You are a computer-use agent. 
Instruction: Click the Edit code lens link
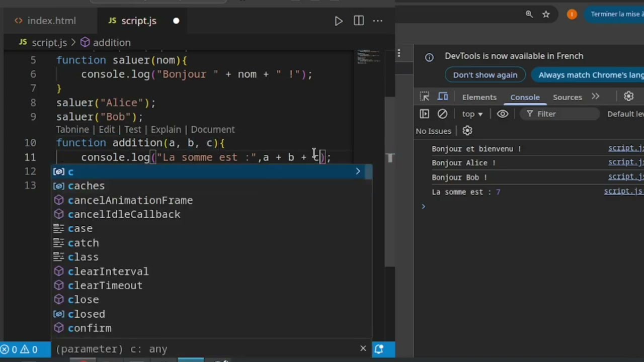click(x=107, y=129)
